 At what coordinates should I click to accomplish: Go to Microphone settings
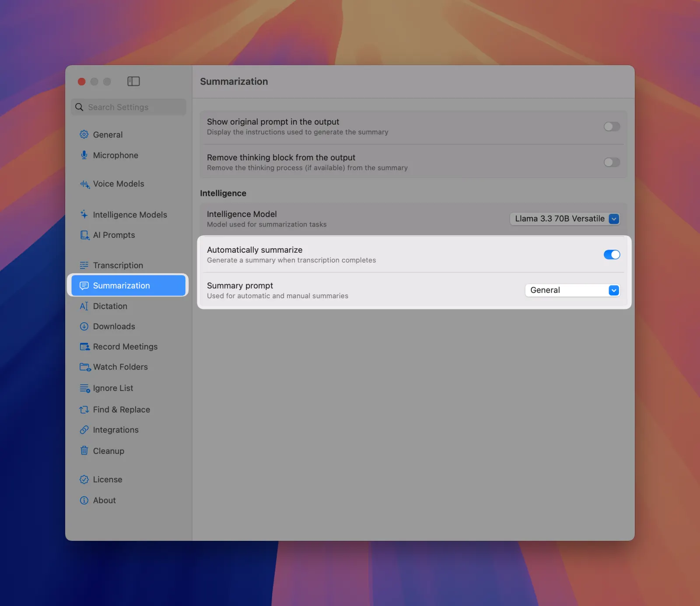pos(129,155)
